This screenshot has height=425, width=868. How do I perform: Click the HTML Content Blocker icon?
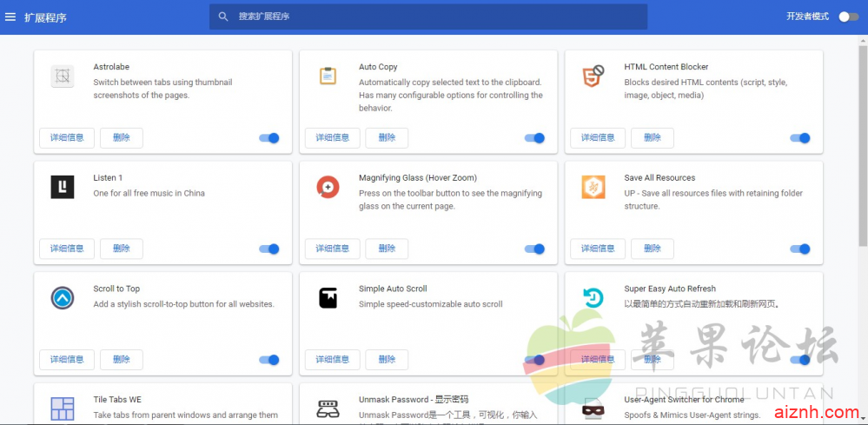593,76
